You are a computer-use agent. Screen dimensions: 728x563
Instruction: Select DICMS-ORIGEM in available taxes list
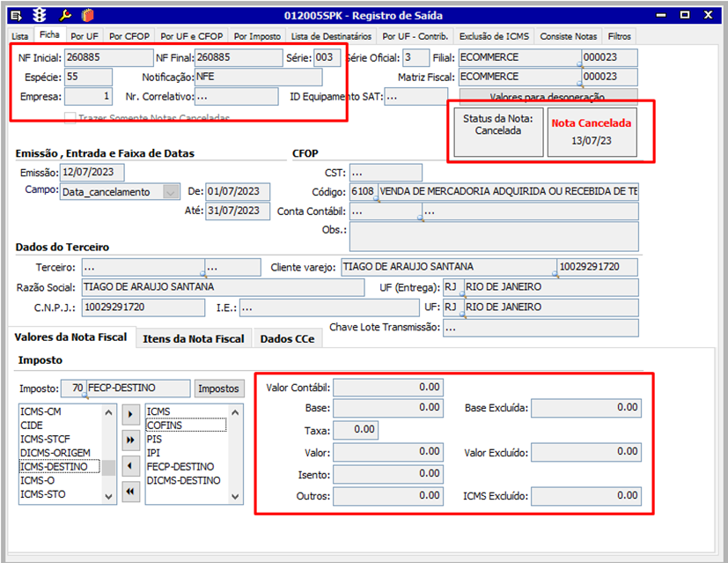coord(55,453)
